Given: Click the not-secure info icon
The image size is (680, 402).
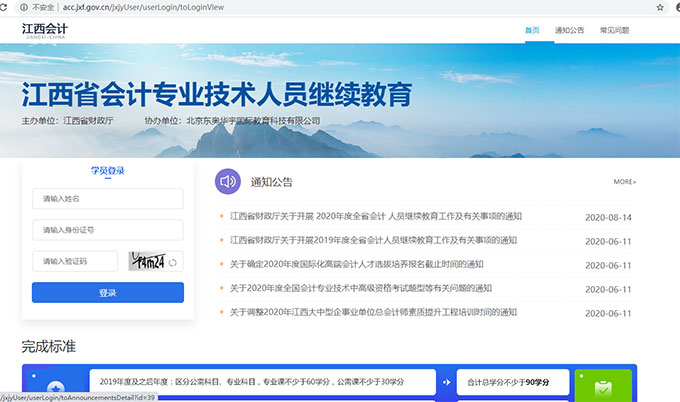Looking at the screenshot, I should coord(26,7).
